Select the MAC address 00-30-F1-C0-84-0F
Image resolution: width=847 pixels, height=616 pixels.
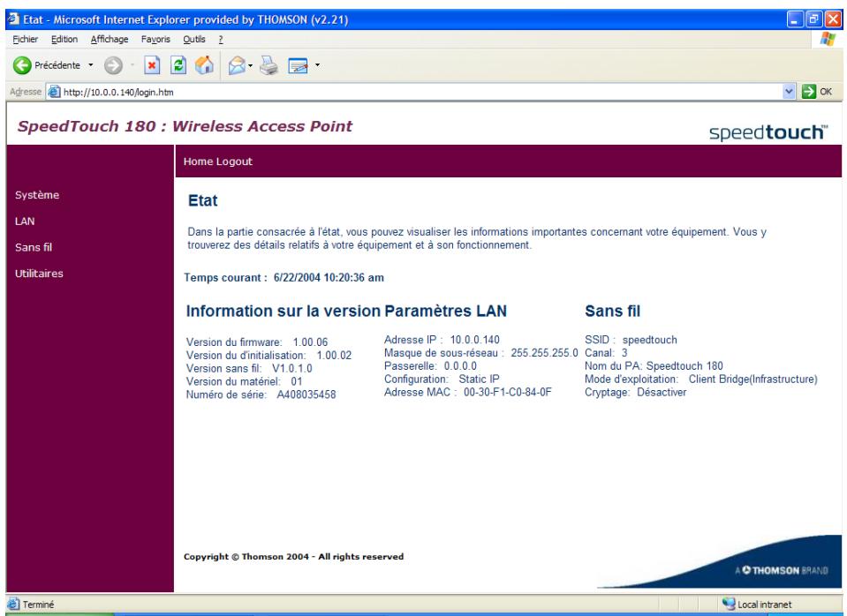(x=508, y=393)
